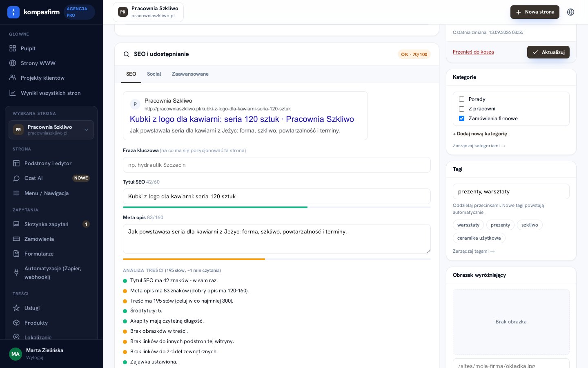The image size is (588, 368).
Task: Uncheck the Zamówienia firmowe category
Action: (x=462, y=119)
